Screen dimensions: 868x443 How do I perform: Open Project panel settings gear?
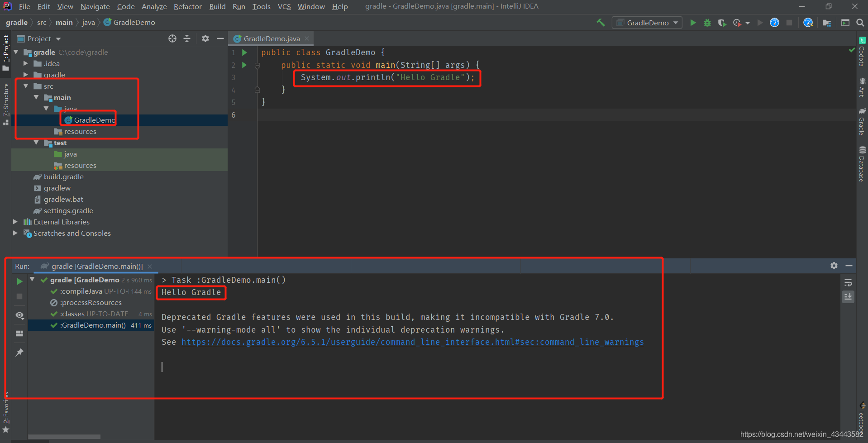[205, 38]
